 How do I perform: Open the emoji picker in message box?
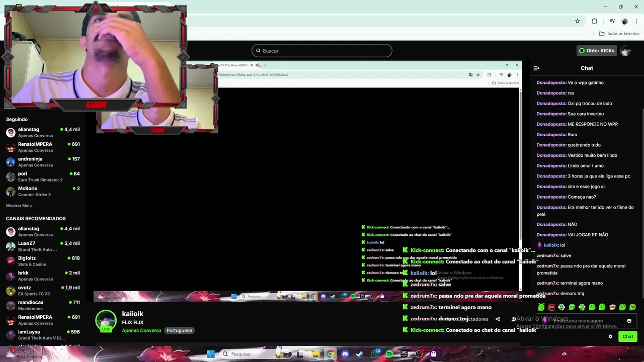(x=629, y=321)
